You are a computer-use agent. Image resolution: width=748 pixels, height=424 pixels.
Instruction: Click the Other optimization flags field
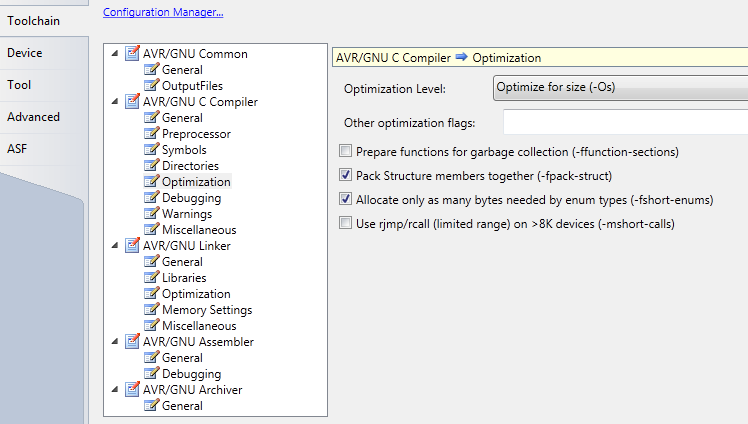pos(625,122)
